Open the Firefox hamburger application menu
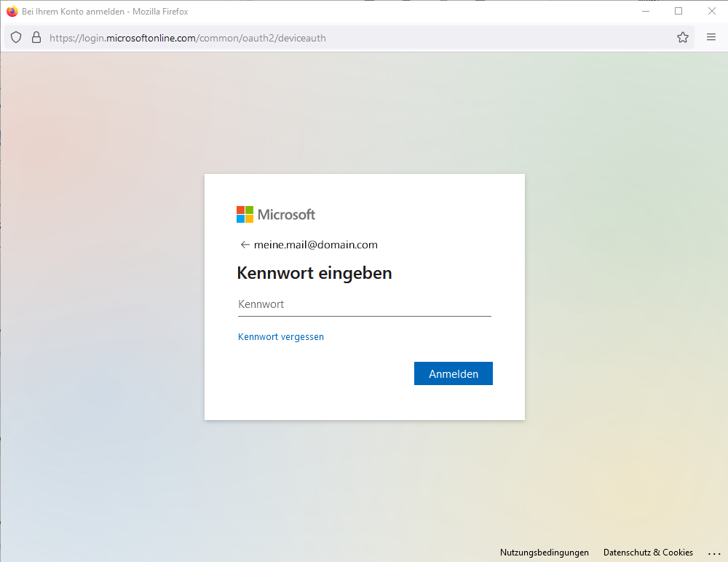The image size is (728, 562). pos(711,38)
